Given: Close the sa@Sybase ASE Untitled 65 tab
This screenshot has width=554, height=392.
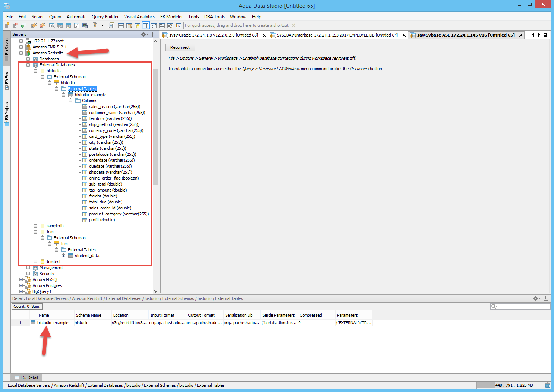Looking at the screenshot, I should (521, 35).
